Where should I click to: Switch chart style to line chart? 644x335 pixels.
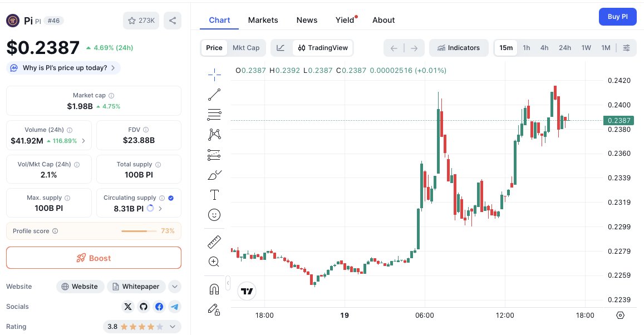(x=281, y=48)
